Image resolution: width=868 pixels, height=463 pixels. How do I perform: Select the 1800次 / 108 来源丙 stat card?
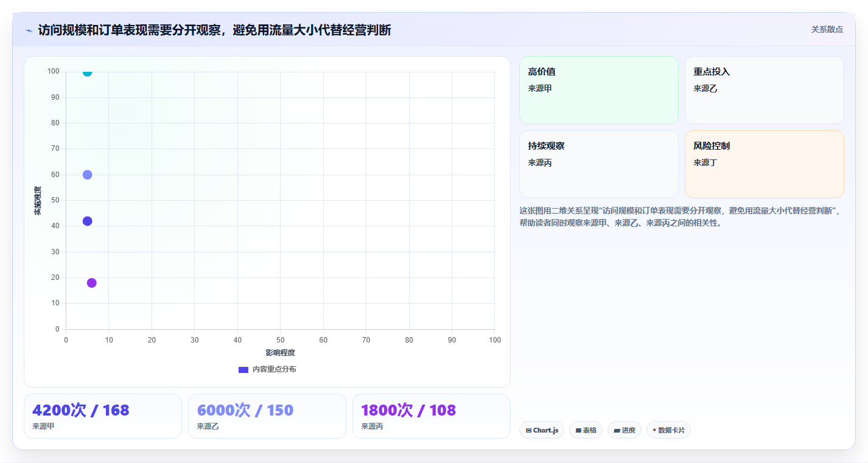coord(432,416)
